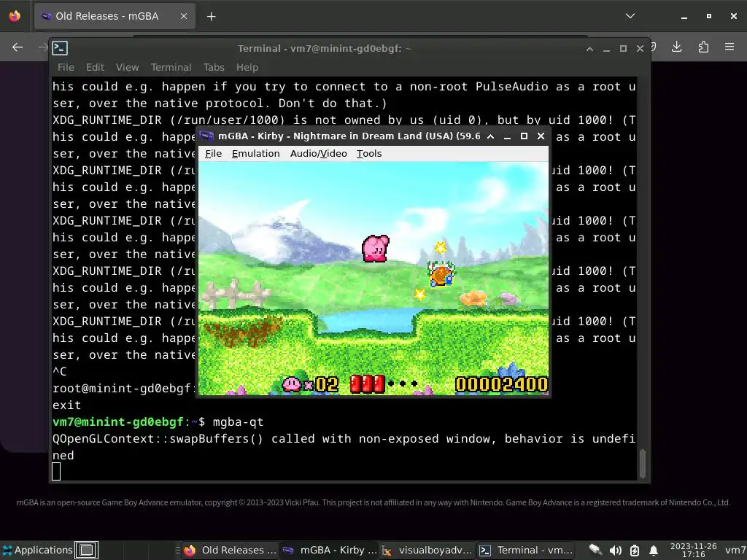This screenshot has width=747, height=560.
Task: Minimize the mGBA emulator window
Action: tap(508, 136)
